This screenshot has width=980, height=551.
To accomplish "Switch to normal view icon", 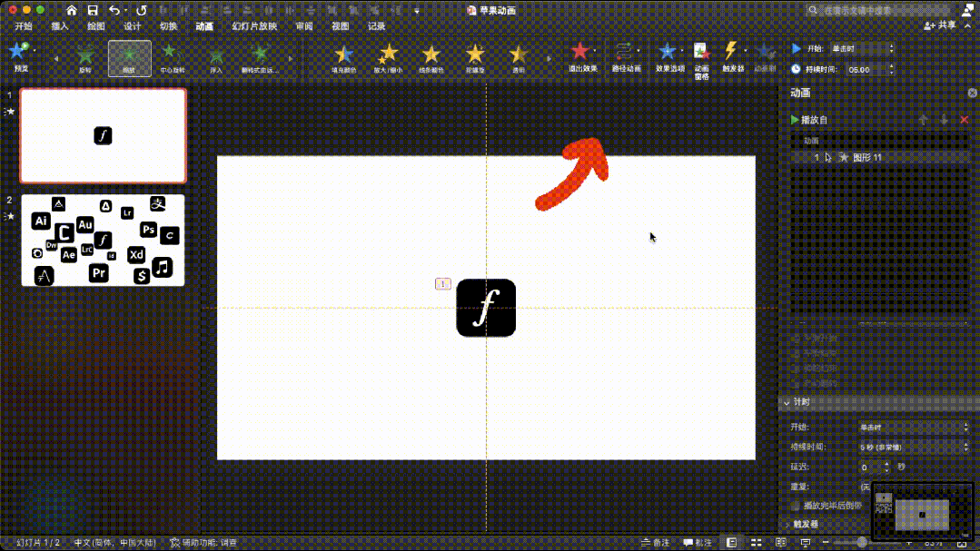I will pos(731,543).
